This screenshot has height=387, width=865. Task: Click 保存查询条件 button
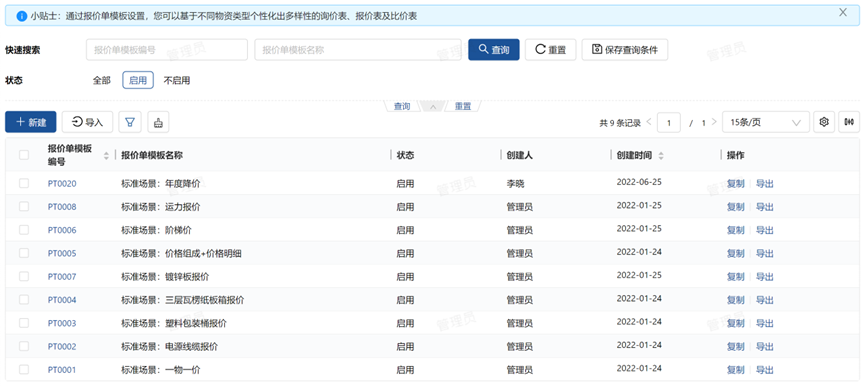click(x=624, y=50)
